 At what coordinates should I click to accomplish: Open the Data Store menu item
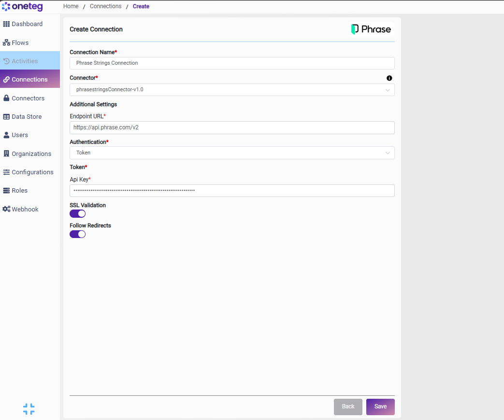30,117
